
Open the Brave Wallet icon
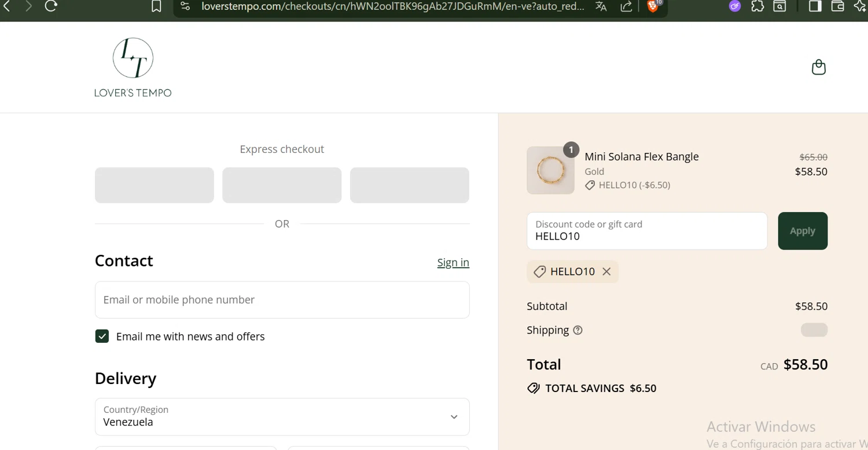pyautogui.click(x=837, y=6)
